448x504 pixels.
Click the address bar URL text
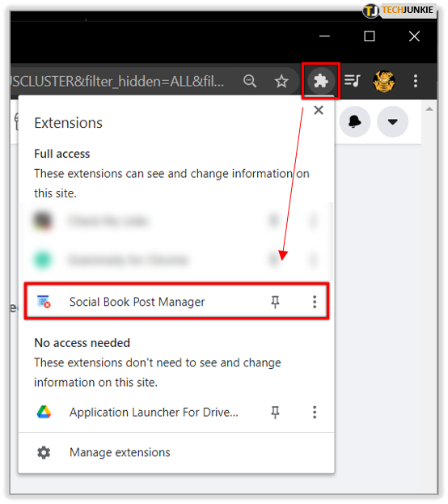[117, 82]
